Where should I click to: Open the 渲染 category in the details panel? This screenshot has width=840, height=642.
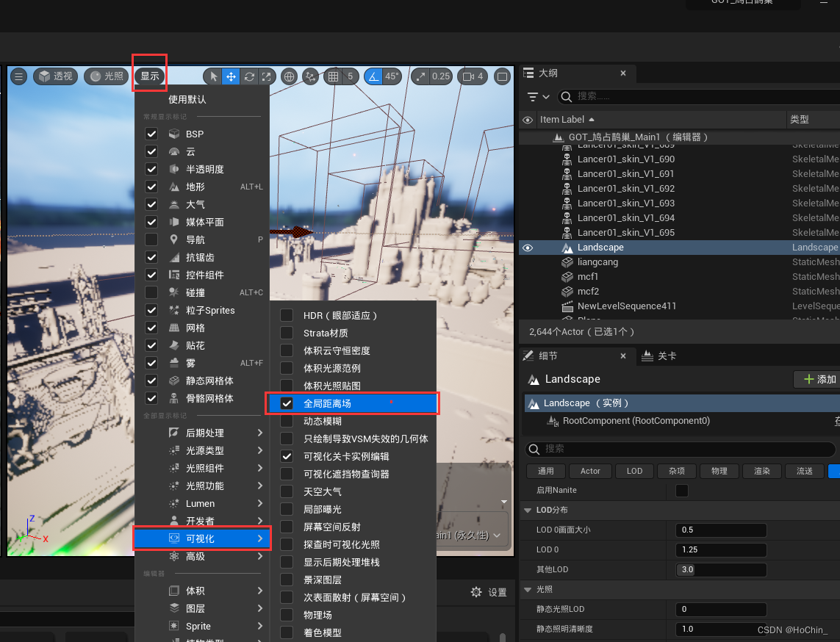click(x=761, y=471)
